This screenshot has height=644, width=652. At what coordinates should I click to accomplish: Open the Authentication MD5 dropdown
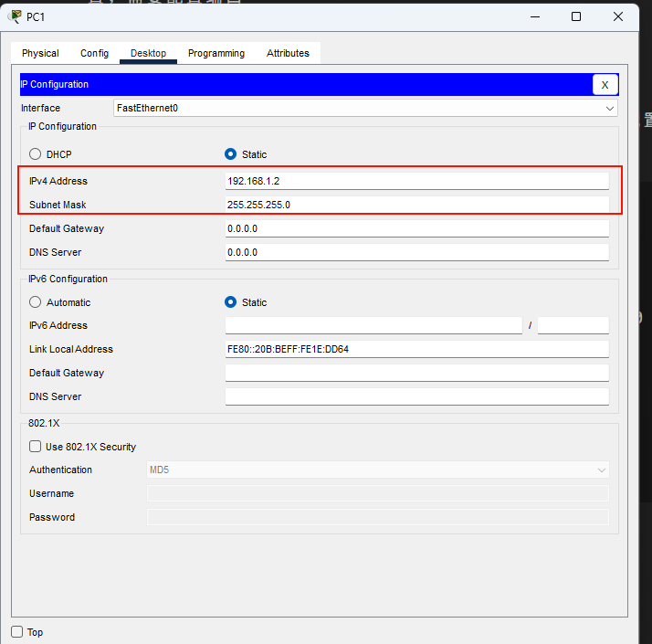pyautogui.click(x=377, y=470)
